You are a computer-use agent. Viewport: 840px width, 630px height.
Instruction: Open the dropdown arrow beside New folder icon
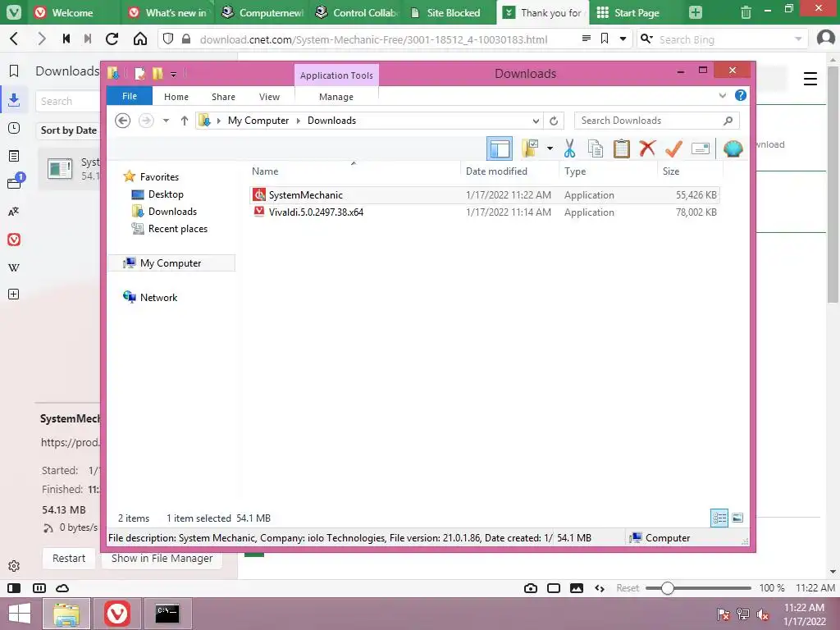(x=550, y=148)
